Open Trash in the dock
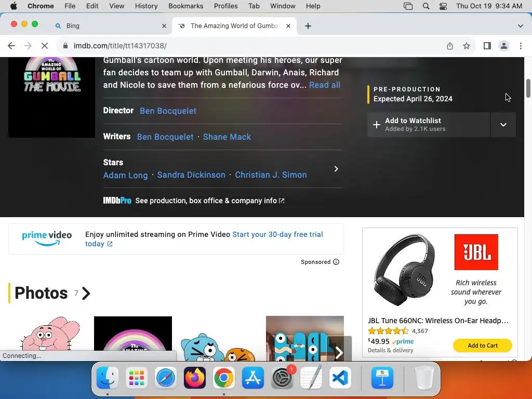The image size is (532, 399). pyautogui.click(x=424, y=378)
